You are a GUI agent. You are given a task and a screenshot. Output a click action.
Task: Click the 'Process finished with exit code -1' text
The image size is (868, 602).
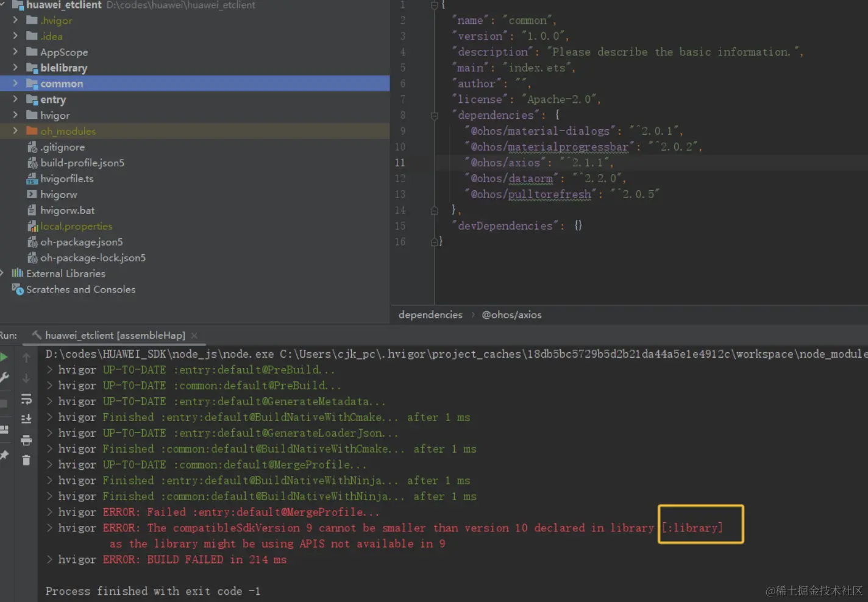(153, 591)
